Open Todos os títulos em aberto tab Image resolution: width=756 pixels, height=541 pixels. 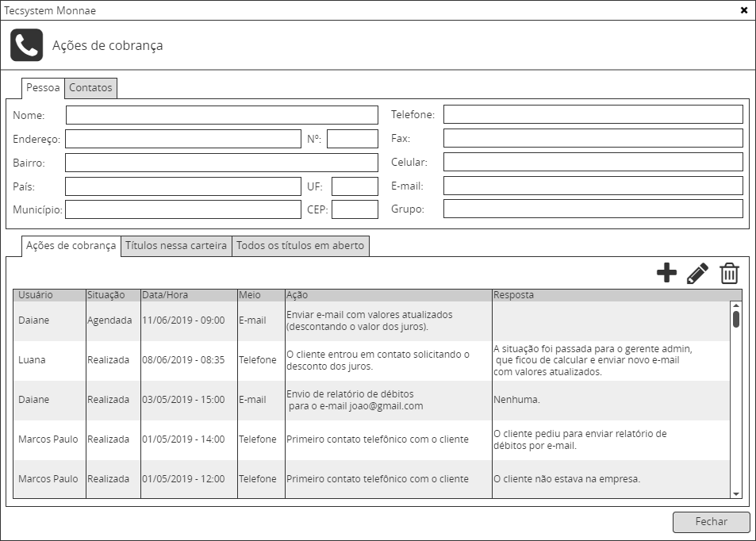click(301, 246)
